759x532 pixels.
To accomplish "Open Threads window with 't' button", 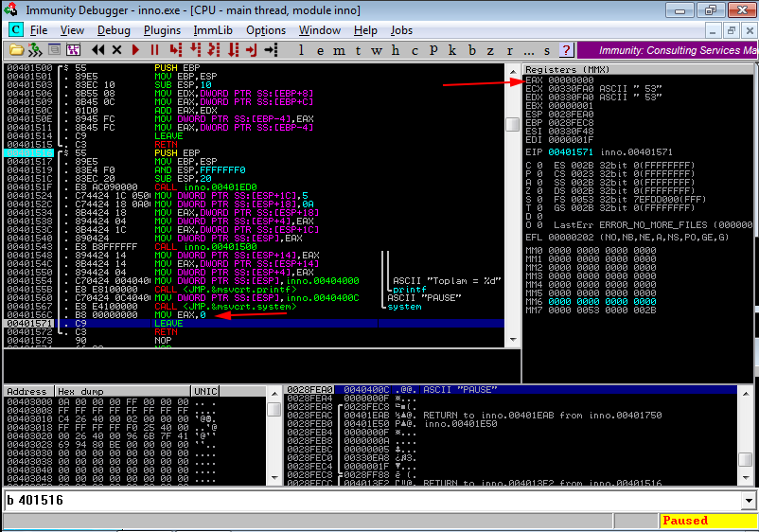I will pos(358,50).
